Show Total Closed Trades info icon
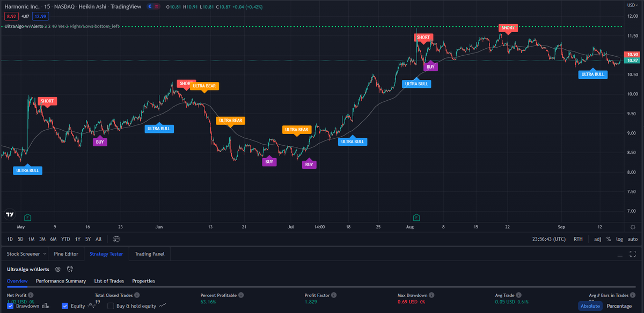Screen dimensions: 644x313 click(136, 295)
